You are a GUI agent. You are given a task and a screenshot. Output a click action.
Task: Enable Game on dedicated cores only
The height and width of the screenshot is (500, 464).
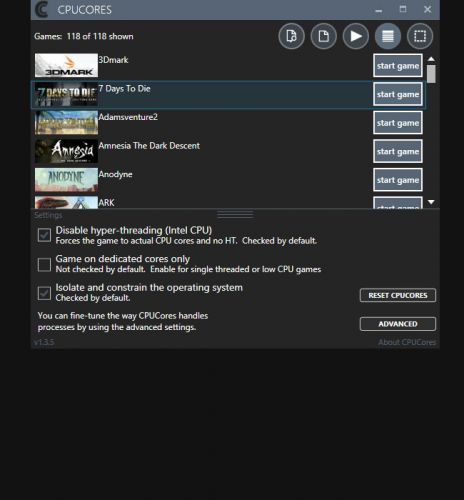(x=44, y=264)
